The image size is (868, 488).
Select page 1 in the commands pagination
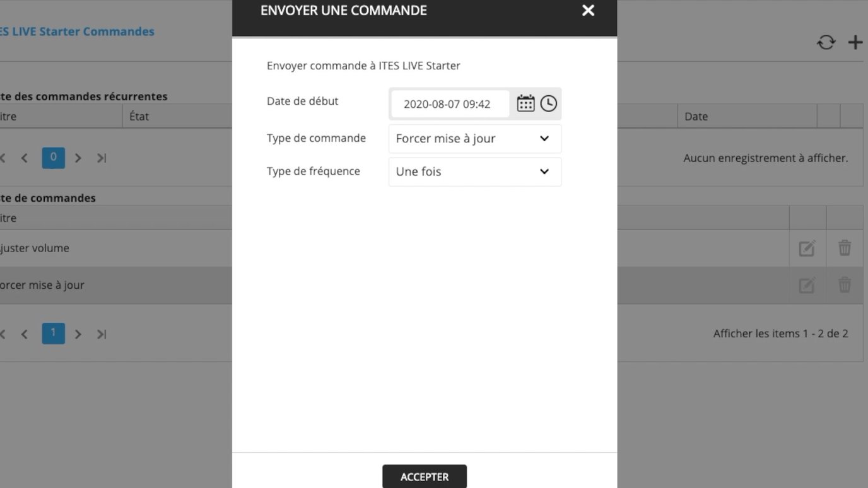tap(53, 334)
